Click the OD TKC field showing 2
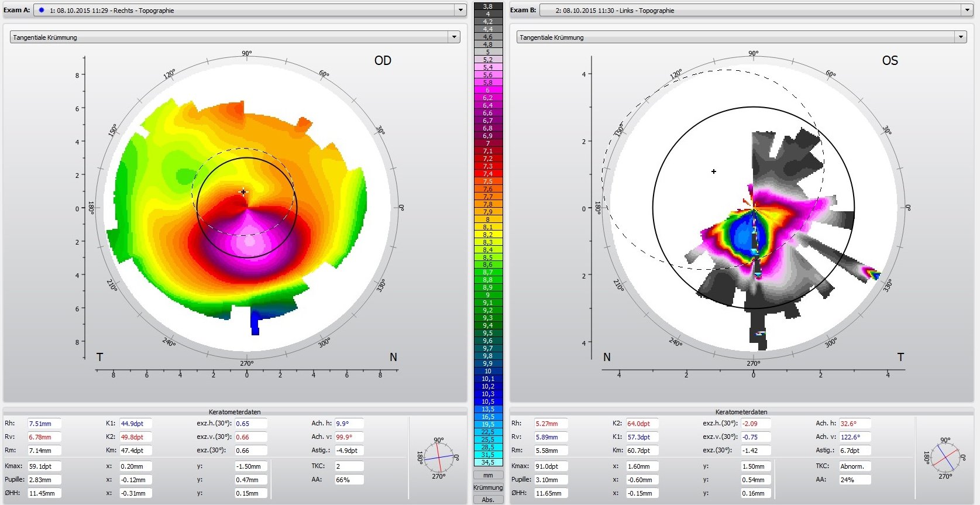Screen dimensions: 980x505 (349, 466)
